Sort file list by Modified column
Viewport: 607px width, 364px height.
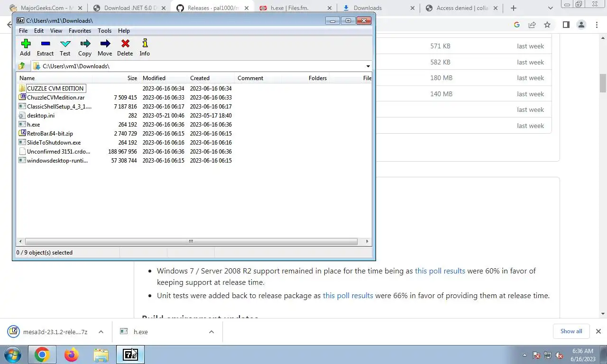pyautogui.click(x=163, y=78)
